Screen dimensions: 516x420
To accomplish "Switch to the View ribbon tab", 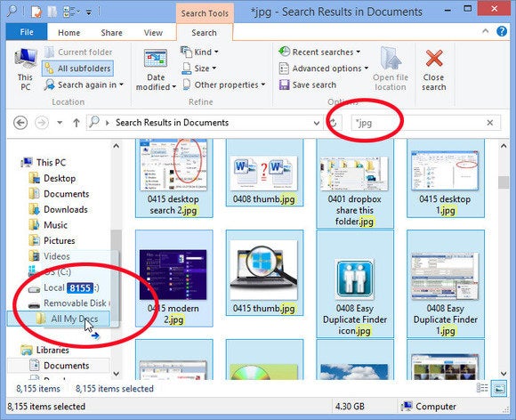I will click(153, 33).
